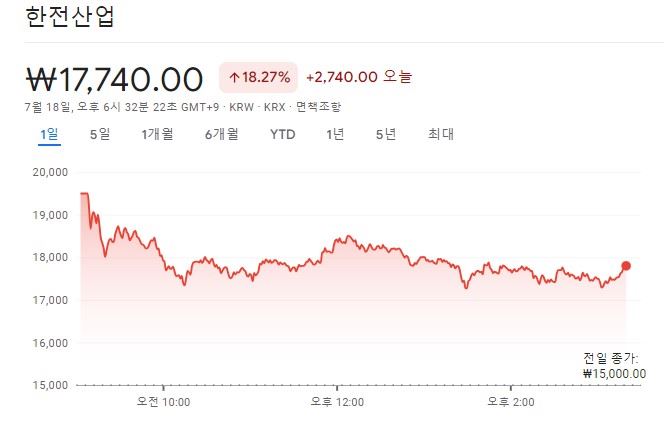This screenshot has width=664, height=424.
Task: Switch chart to 1년 view
Action: click(x=335, y=134)
